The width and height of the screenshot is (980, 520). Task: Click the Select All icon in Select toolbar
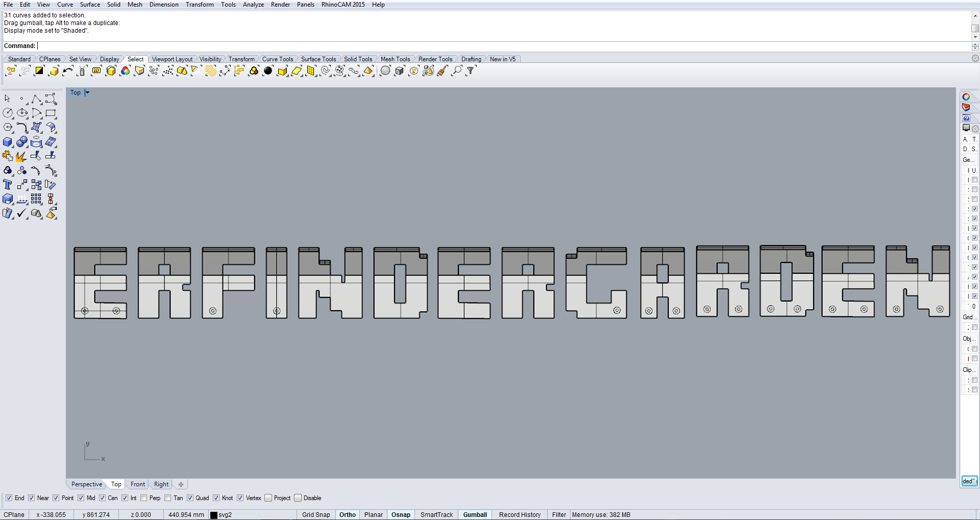[x=11, y=71]
